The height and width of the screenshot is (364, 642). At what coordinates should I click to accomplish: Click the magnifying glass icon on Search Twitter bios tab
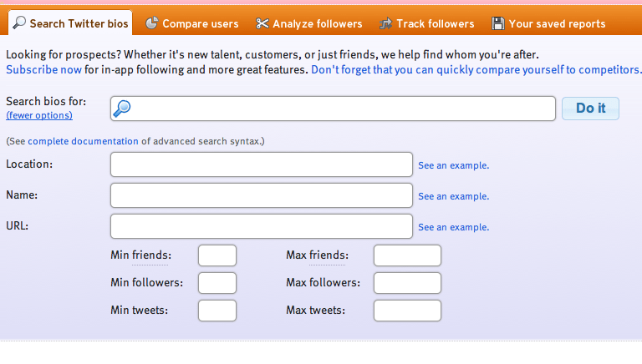(19, 23)
